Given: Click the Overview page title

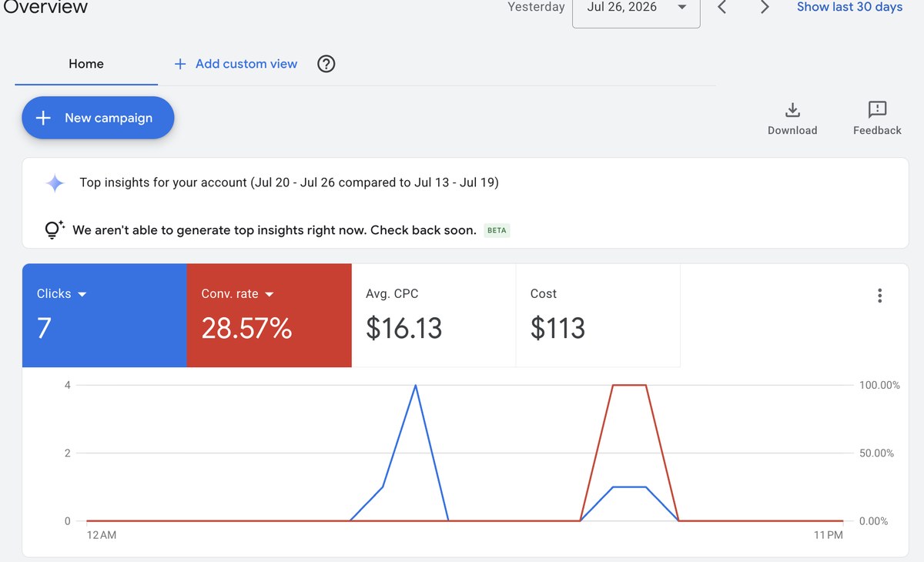Looking at the screenshot, I should [45, 8].
